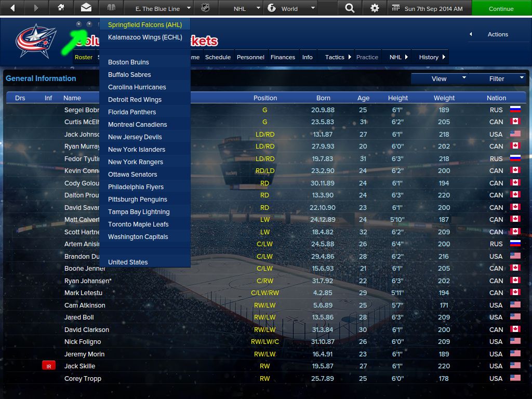Open the View dropdown
The height and width of the screenshot is (399, 532).
pos(439,79)
